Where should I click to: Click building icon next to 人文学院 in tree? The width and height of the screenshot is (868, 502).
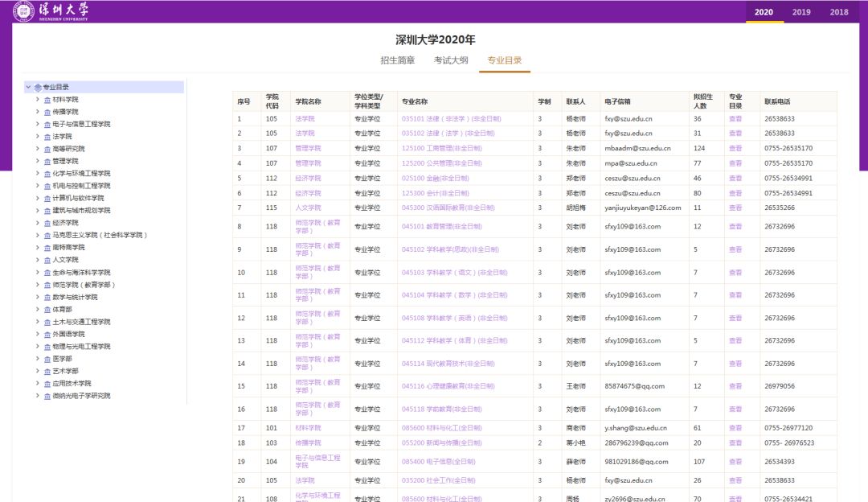47,260
